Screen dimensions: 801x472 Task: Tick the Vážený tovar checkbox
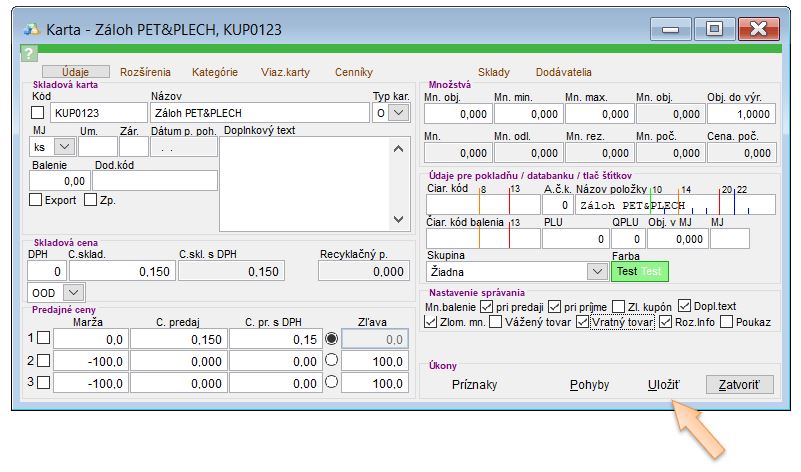[x=496, y=322]
